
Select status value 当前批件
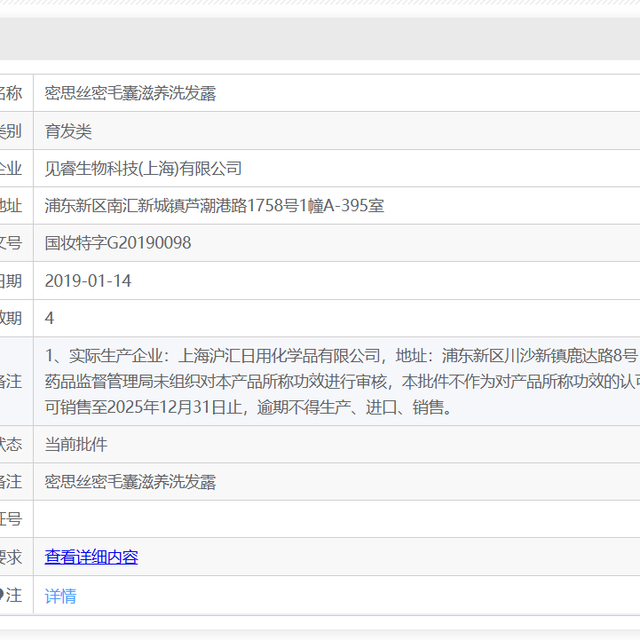(76, 444)
